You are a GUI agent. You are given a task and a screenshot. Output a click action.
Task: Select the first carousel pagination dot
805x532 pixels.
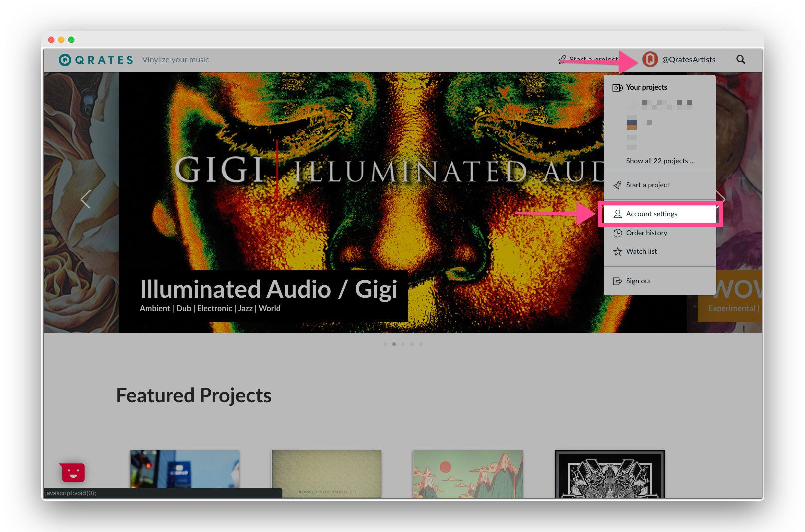point(385,344)
